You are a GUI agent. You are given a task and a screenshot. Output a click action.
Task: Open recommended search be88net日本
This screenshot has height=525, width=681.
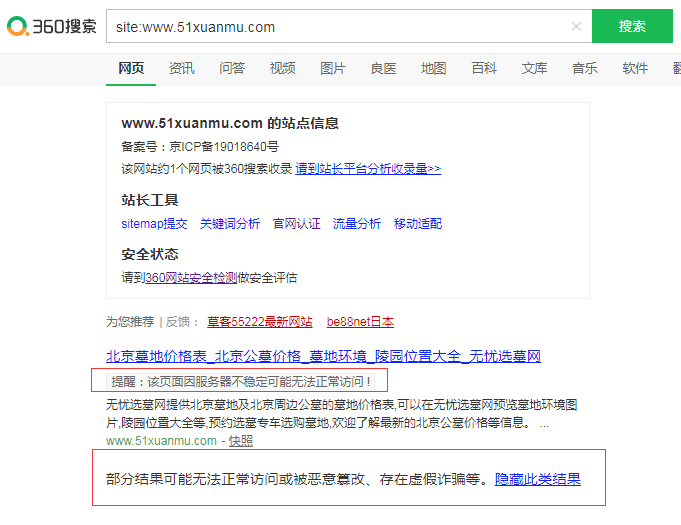coord(360,322)
